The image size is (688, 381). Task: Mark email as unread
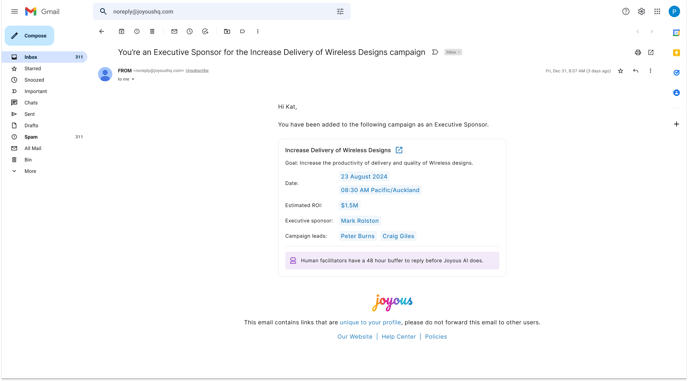174,32
